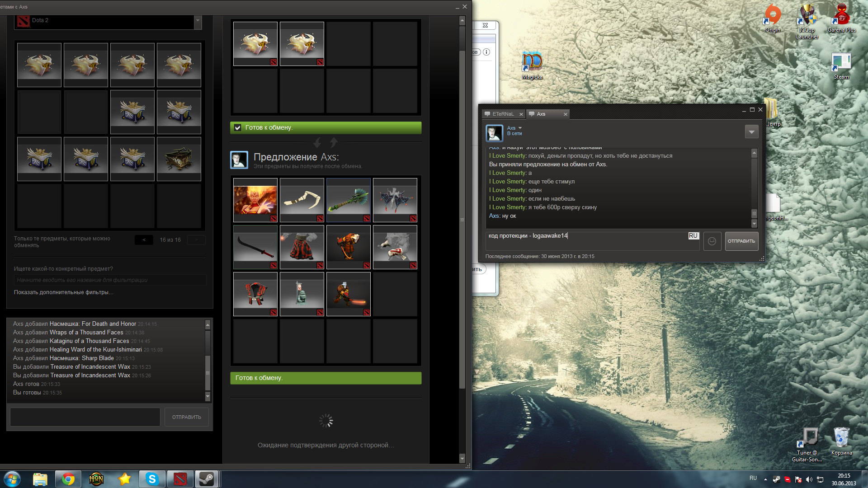Click ОТПРАВИТЬ in the Axs chat window
This screenshot has height=488, width=868.
coord(741,241)
